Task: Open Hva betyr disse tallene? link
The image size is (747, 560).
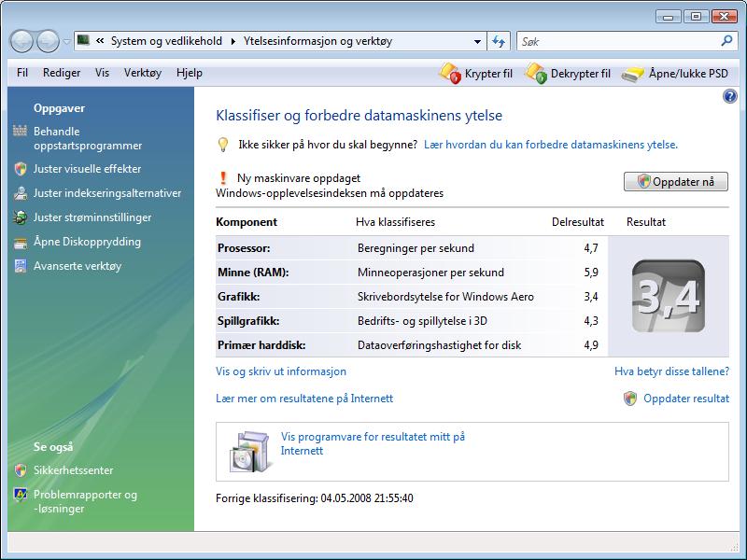Action: coord(671,371)
